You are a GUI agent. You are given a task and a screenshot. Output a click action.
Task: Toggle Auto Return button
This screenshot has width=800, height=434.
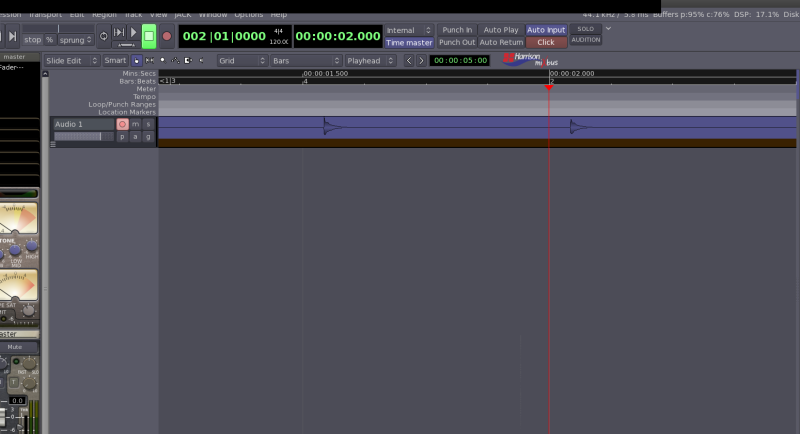pos(501,42)
